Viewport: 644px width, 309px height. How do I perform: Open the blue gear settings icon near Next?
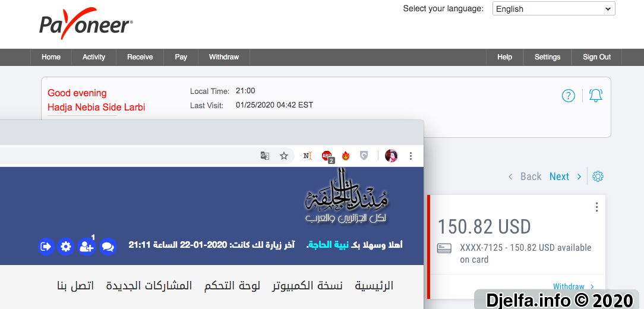point(598,176)
